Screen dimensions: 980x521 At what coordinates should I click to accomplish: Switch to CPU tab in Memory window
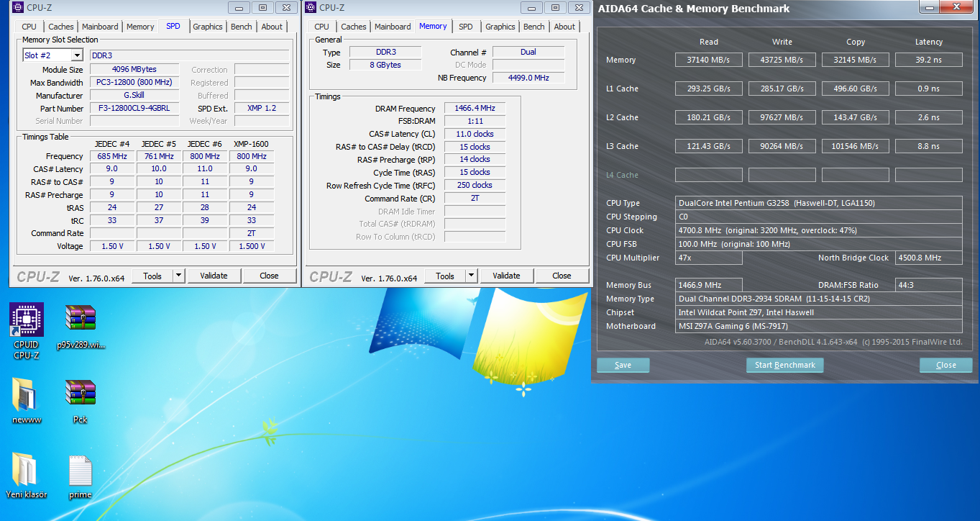point(322,27)
